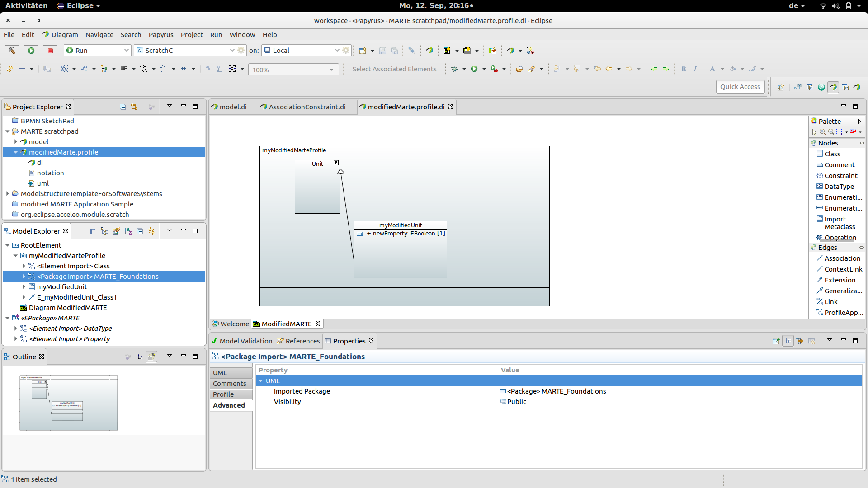Click Open Perspective icon beside Quick Access

(780, 87)
